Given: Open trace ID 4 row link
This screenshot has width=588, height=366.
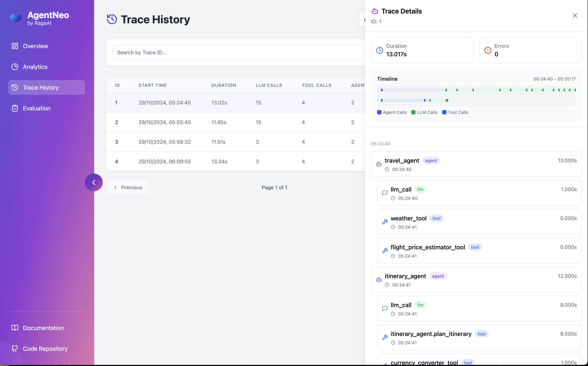Looking at the screenshot, I should 116,162.
